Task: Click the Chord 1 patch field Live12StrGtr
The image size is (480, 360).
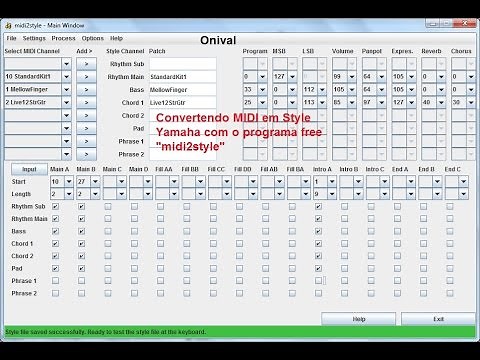Action: (x=183, y=102)
